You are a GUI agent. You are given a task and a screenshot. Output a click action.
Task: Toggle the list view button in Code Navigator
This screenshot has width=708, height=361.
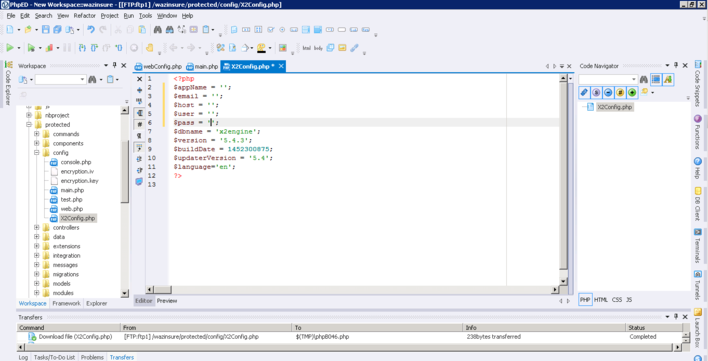tap(656, 79)
